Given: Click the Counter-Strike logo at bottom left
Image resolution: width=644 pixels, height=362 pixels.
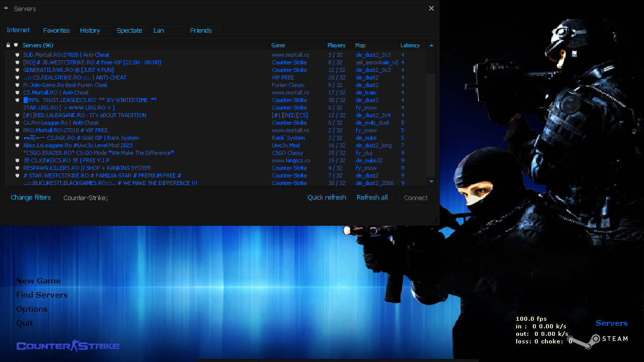Looking at the screenshot, I should coord(68,345).
